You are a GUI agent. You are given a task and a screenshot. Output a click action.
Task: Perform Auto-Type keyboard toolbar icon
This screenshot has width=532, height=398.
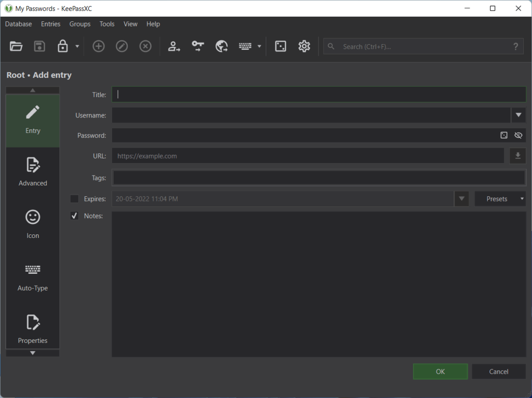(245, 46)
